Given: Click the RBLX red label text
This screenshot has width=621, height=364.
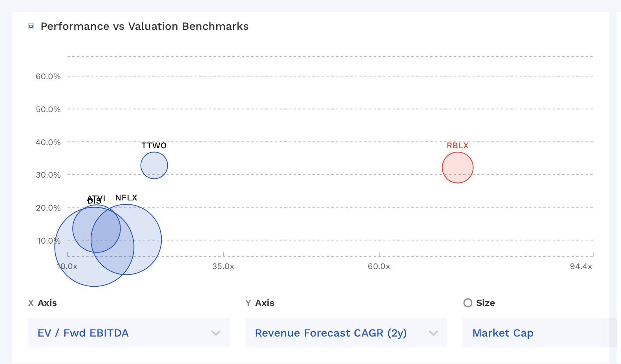Looking at the screenshot, I should (458, 146).
